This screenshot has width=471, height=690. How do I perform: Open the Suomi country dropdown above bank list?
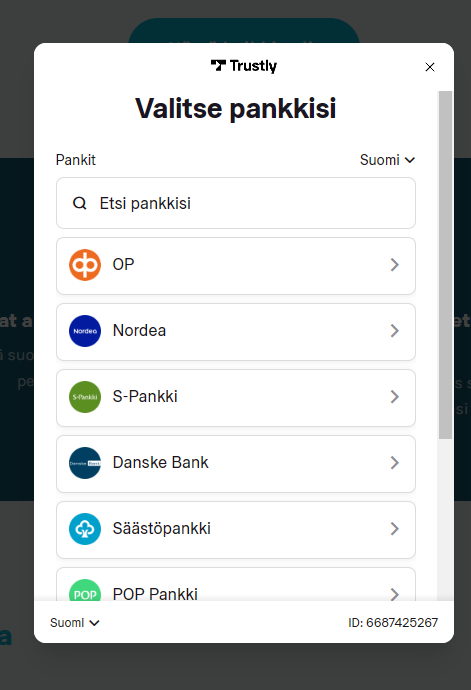click(387, 160)
